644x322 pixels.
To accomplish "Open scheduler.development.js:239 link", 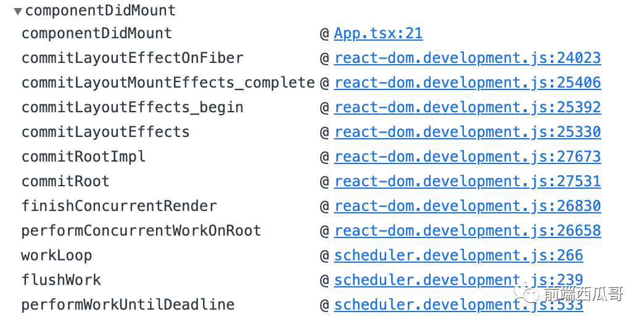I will coord(458,279).
